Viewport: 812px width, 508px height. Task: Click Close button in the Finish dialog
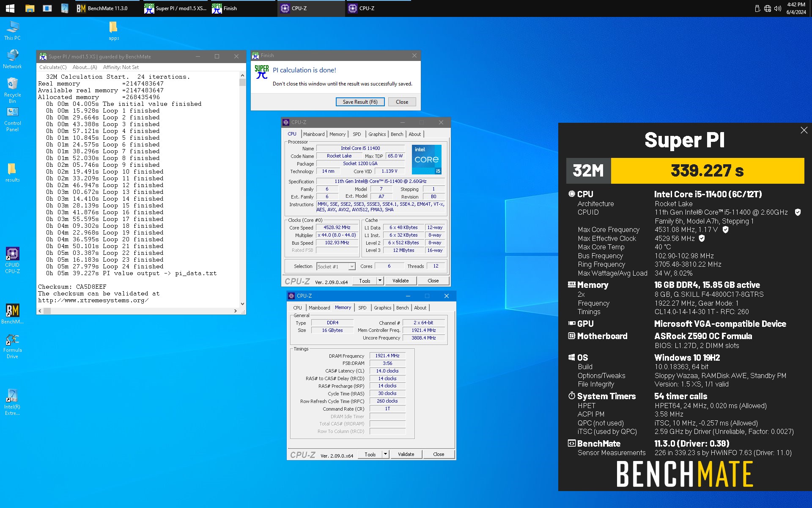tap(402, 102)
